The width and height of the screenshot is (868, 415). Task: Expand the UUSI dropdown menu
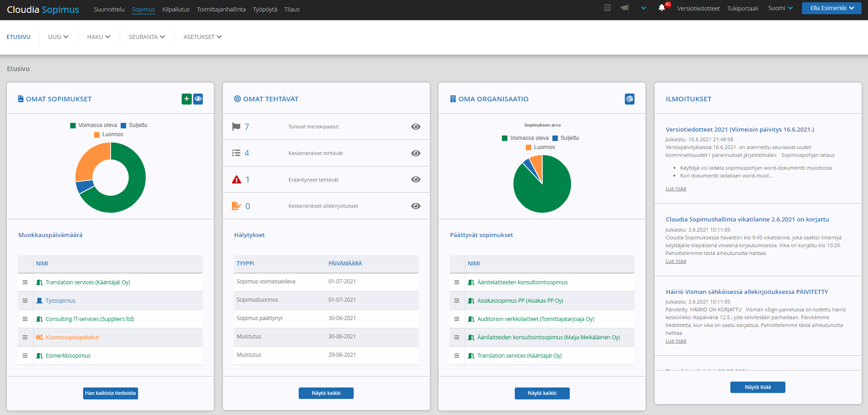click(x=58, y=37)
